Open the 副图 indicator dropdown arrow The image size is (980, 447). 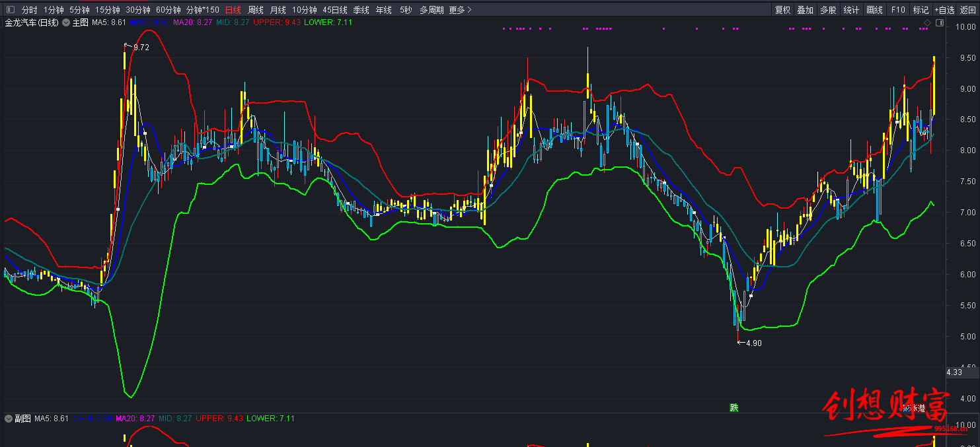point(9,419)
